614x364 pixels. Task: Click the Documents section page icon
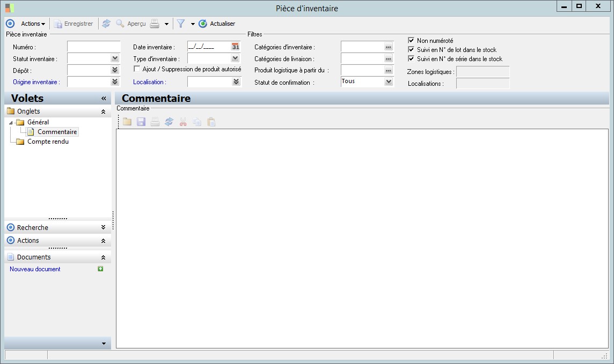pos(11,257)
